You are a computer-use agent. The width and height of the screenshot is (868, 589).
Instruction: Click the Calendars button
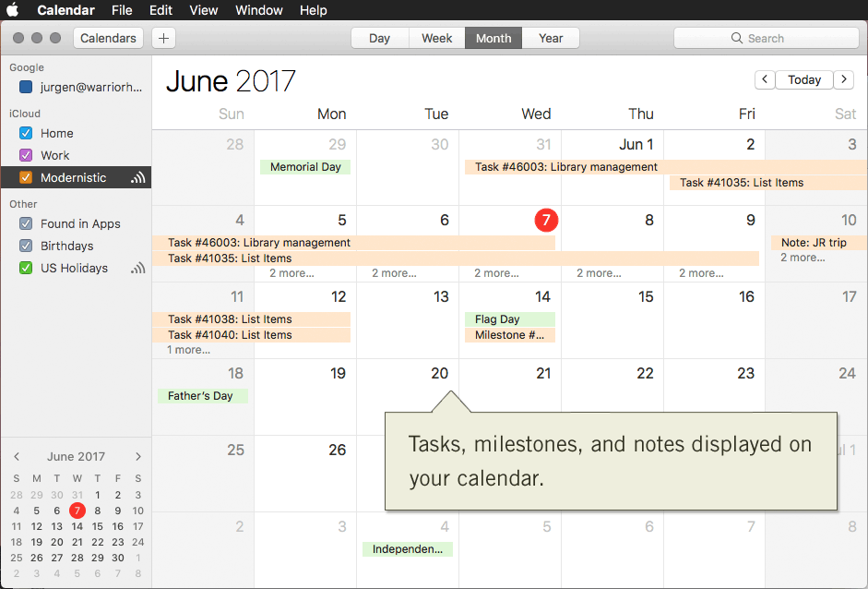108,38
